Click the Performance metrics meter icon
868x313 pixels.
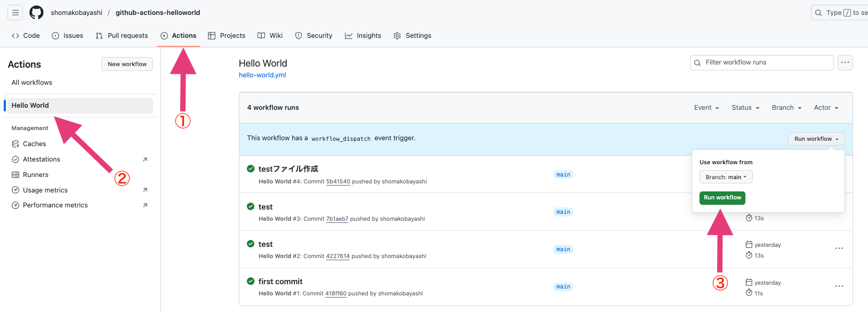tap(15, 205)
